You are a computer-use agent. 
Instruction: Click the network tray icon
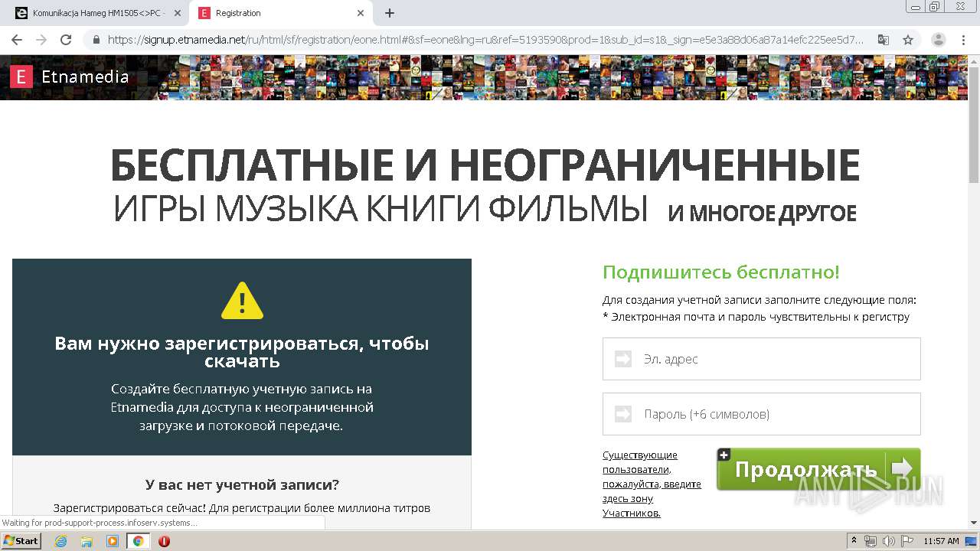[871, 541]
